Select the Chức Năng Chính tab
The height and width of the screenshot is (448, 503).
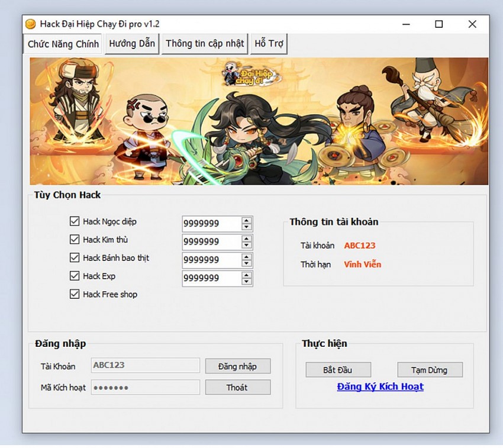pos(62,43)
